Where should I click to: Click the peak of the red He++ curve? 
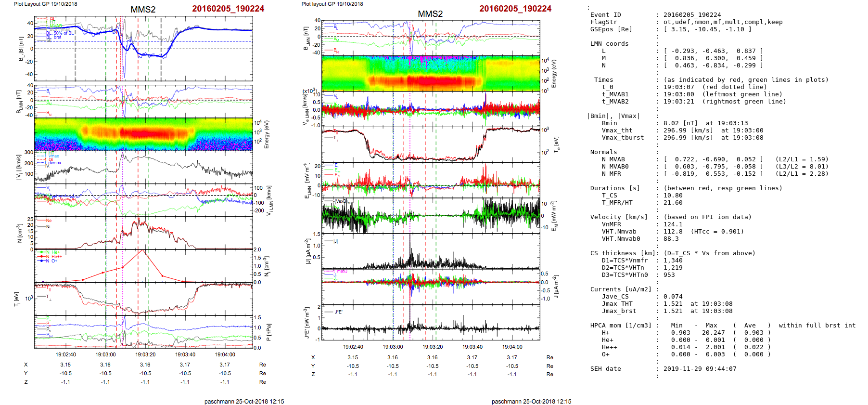pos(142,250)
